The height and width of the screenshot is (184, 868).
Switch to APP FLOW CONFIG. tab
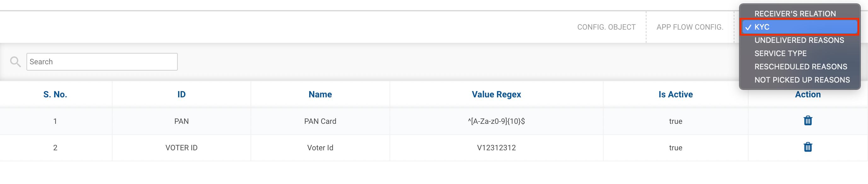[690, 27]
